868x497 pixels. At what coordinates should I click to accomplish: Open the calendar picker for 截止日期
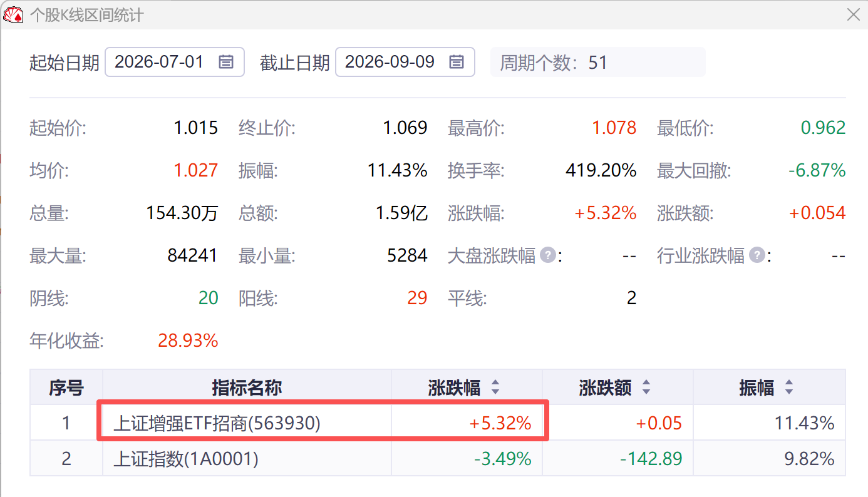point(457,61)
